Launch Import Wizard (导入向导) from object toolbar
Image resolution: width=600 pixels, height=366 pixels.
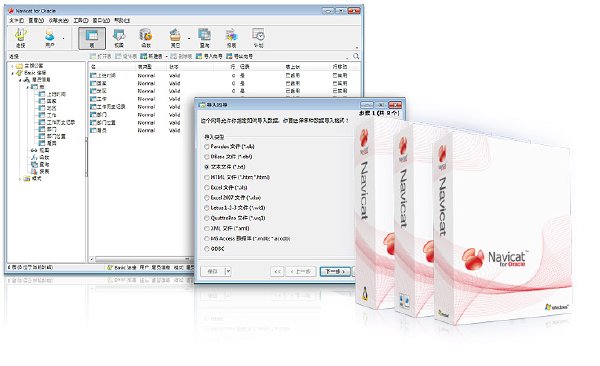tap(209, 56)
